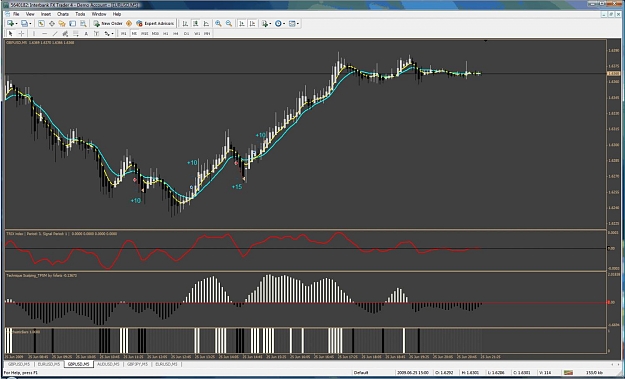Expand the Profiles dropdown arrow
Viewport: 625px width, 379px height.
coord(30,24)
